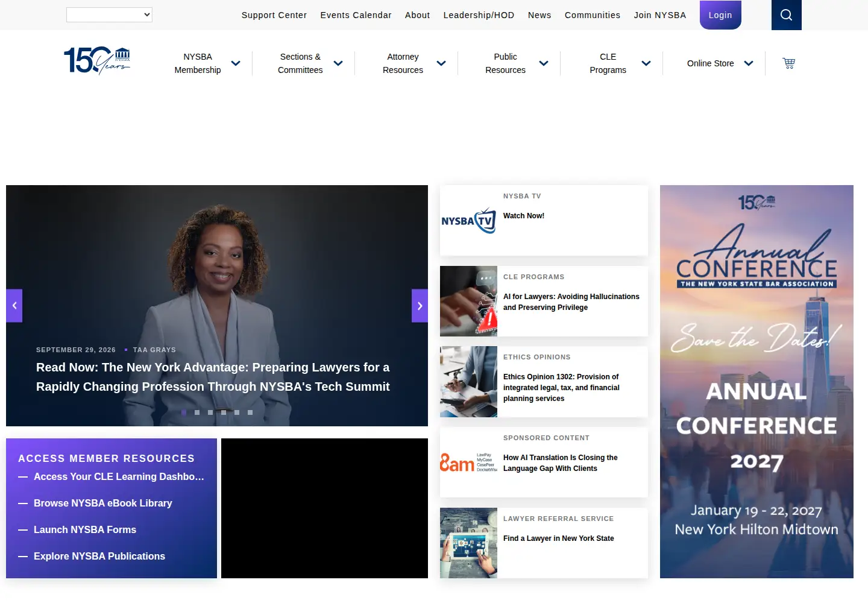The height and width of the screenshot is (603, 868).
Task: Expand the NYSBA Membership menu chevron
Action: (236, 63)
